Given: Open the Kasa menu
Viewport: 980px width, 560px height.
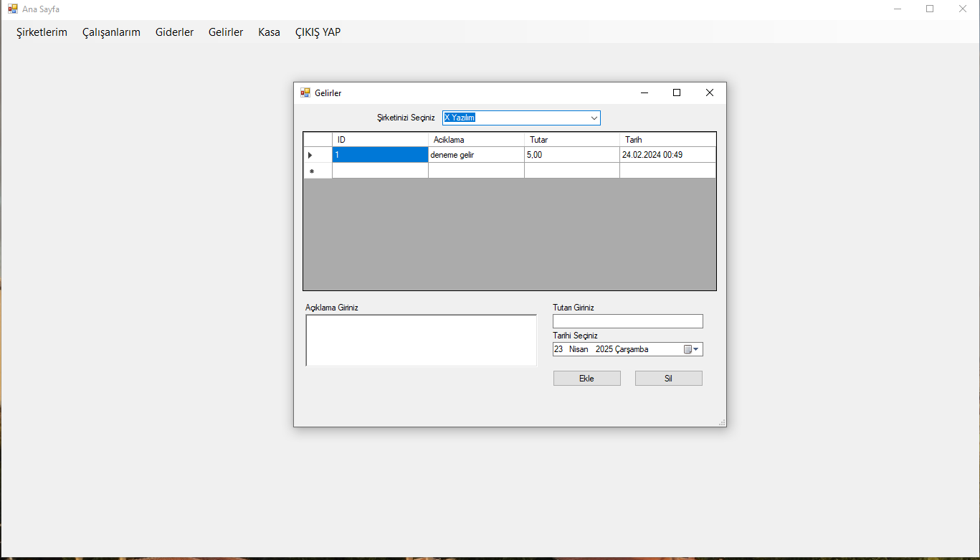Looking at the screenshot, I should tap(269, 32).
